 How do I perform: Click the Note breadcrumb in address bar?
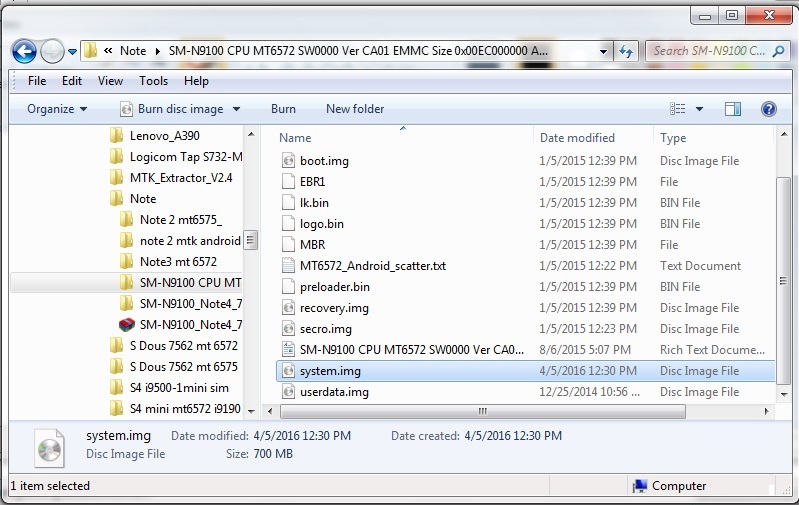133,51
